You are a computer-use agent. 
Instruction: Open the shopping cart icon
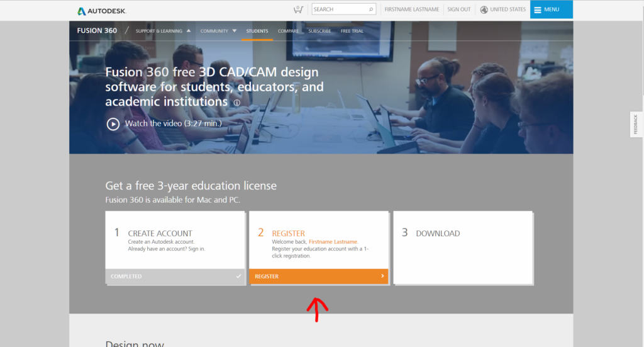tap(297, 9)
